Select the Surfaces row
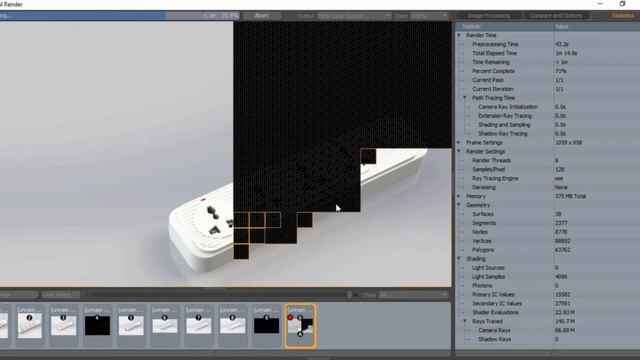Screen dimensions: 640x360 pos(548,214)
